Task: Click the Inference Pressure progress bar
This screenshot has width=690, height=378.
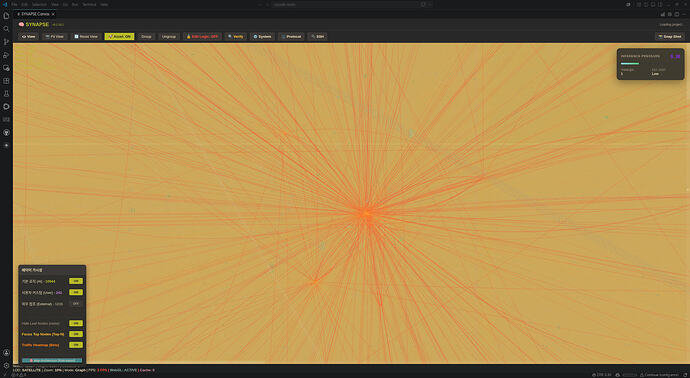Action: (x=629, y=64)
